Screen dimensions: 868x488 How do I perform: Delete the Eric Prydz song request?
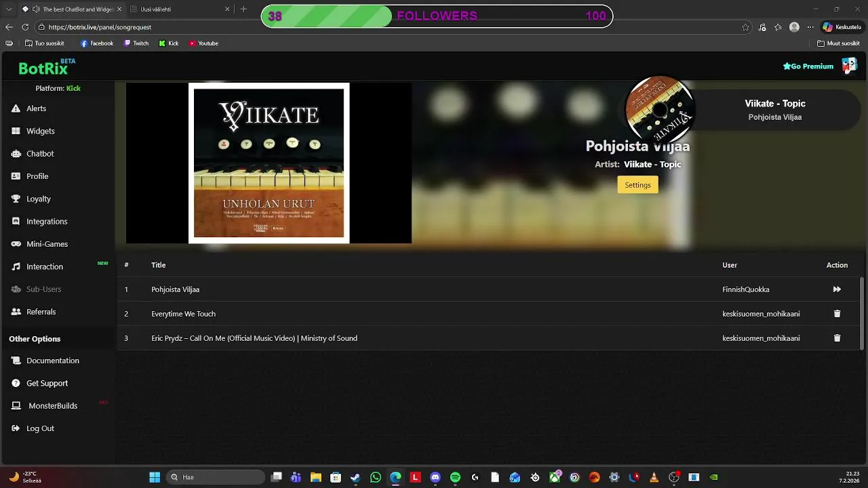click(837, 338)
